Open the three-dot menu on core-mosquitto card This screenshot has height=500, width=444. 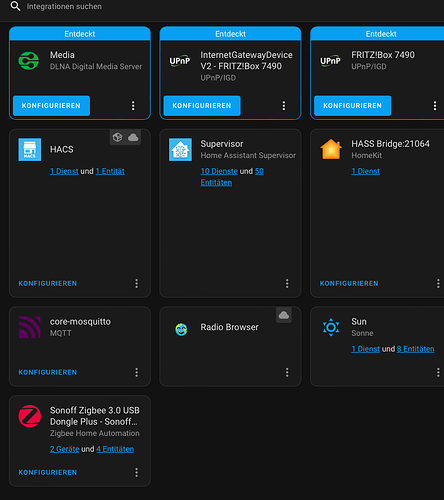point(136,372)
